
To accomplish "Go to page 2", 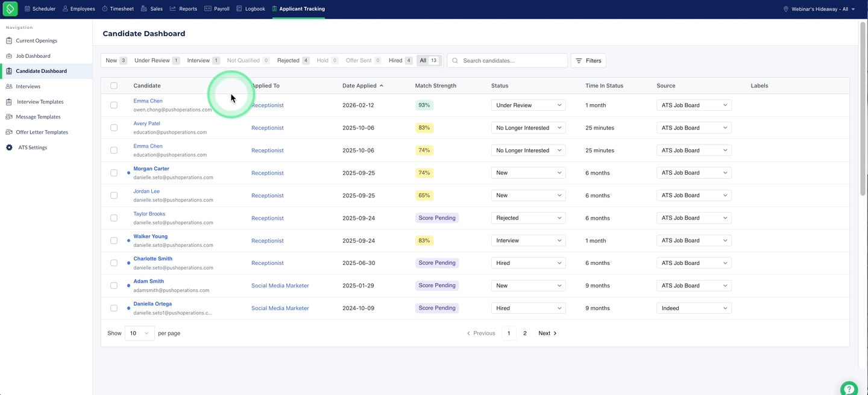I will click(x=525, y=334).
